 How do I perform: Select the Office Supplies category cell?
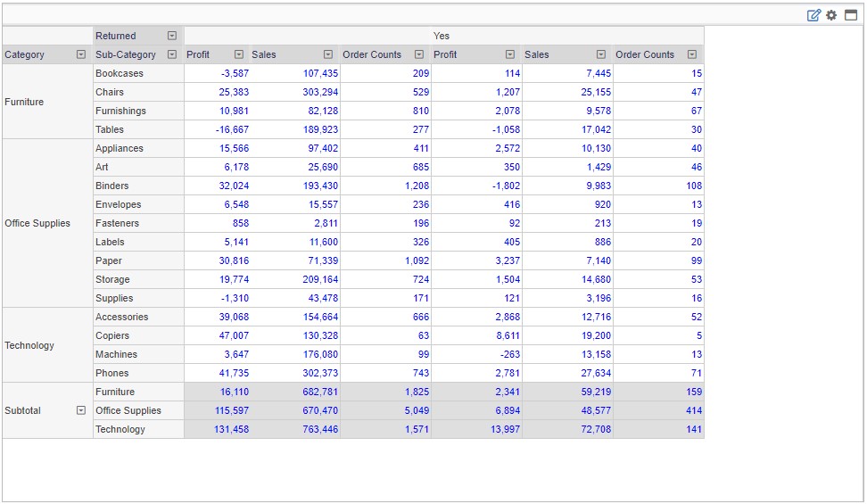tap(37, 223)
